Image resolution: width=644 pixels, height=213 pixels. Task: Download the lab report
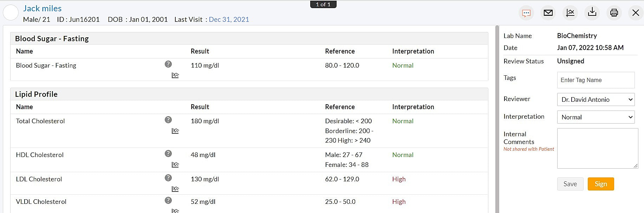[x=592, y=13]
